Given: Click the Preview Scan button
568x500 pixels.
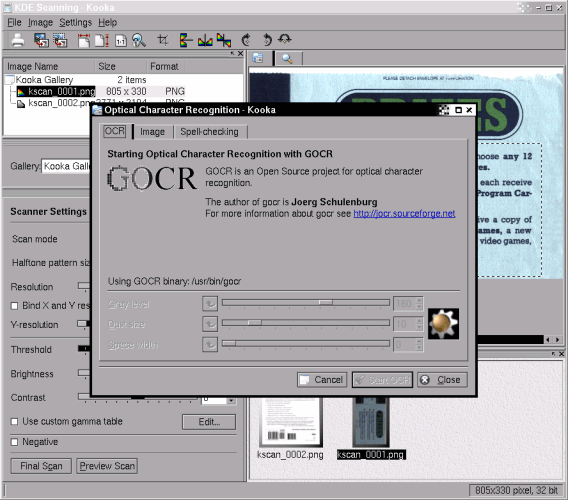Looking at the screenshot, I should 107,466.
